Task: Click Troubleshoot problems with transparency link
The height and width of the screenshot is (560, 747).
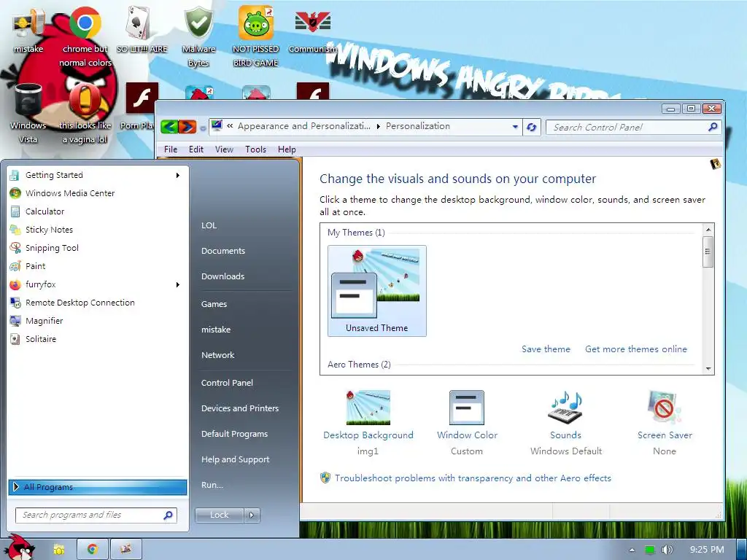Action: [x=473, y=478]
